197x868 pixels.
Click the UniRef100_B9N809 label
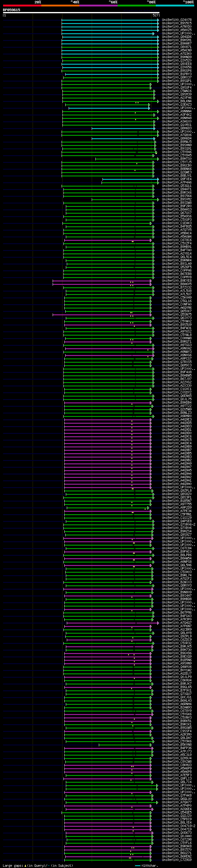coord(177,592)
